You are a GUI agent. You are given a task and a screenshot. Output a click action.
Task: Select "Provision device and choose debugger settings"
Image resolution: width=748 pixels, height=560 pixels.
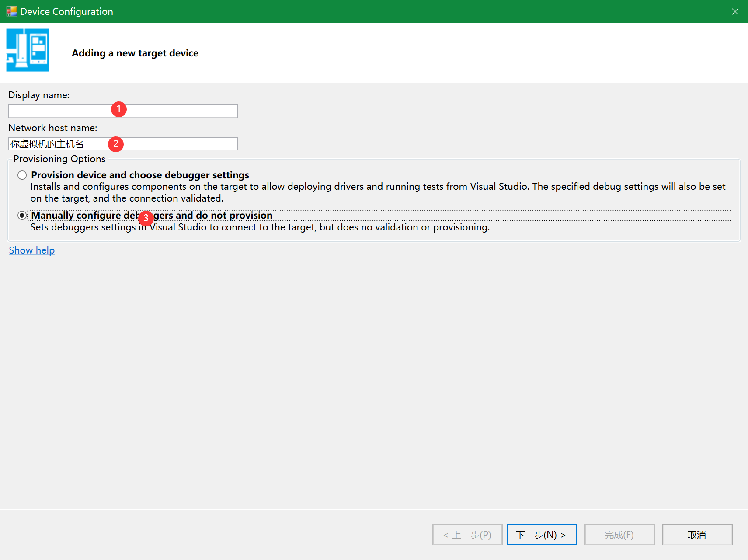click(139, 175)
